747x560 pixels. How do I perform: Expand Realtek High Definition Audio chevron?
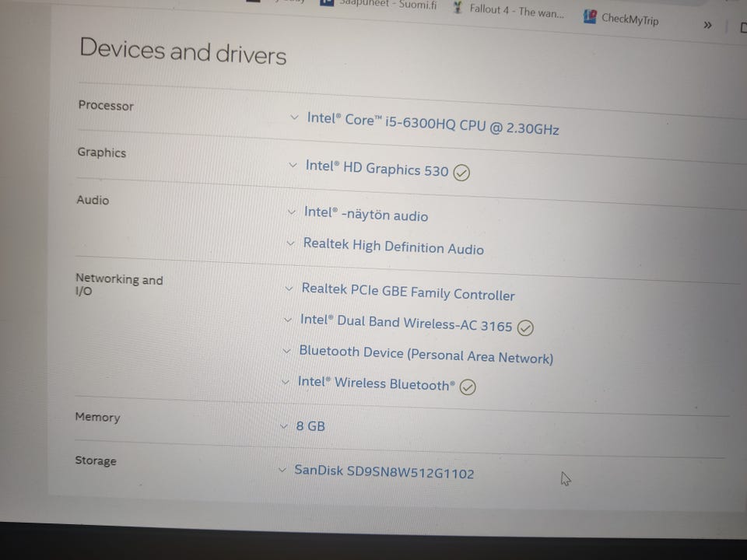tap(290, 243)
